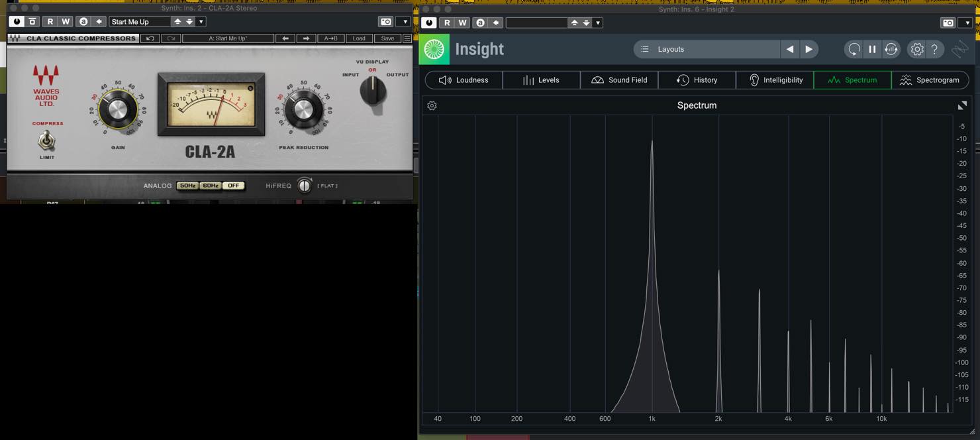
Task: Load previous preset in Insight host header
Action: [x=574, y=23]
